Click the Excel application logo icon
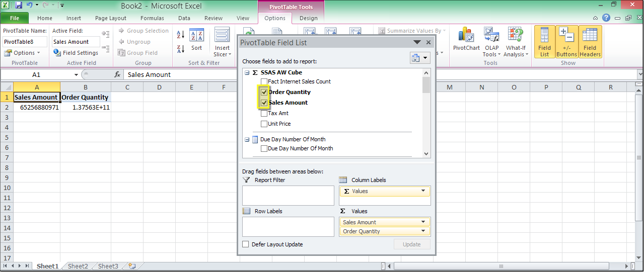Image resolution: width=644 pixels, height=272 pixels. (x=6, y=6)
